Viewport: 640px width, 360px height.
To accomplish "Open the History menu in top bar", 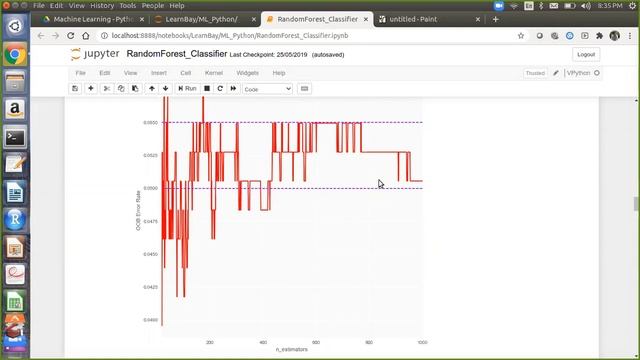I will [x=102, y=6].
